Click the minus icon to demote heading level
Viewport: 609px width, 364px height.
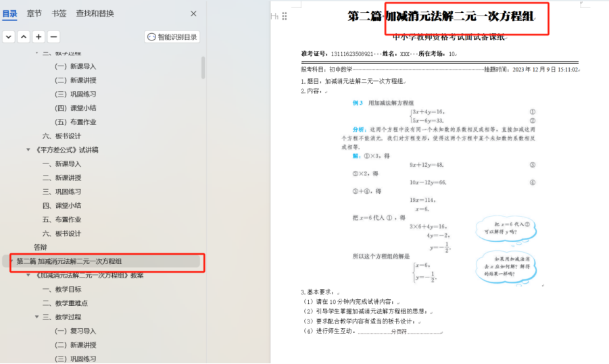point(53,37)
